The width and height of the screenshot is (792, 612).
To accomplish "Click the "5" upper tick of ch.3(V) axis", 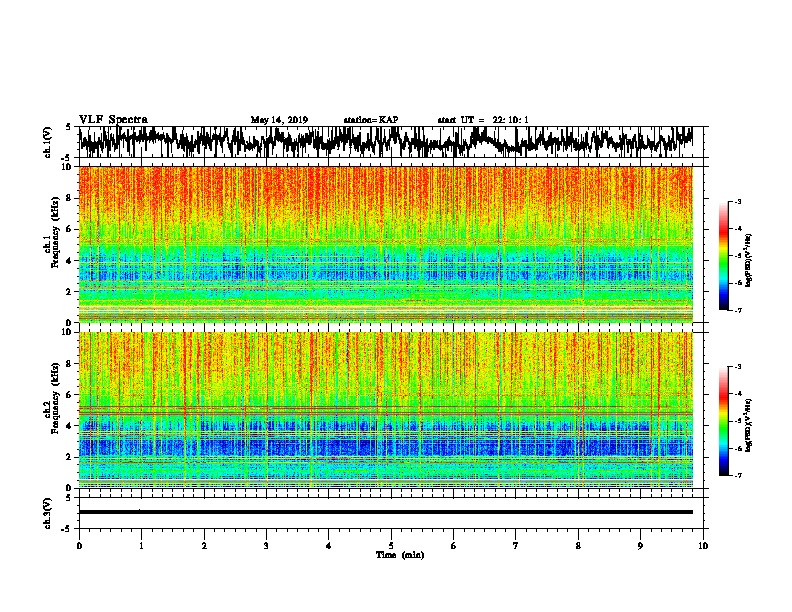I will pos(69,498).
